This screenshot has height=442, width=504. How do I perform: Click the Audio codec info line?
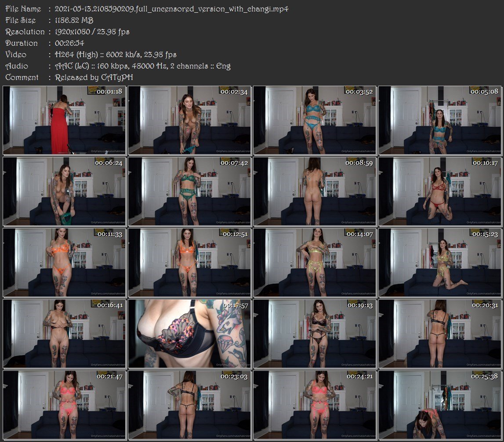(x=142, y=66)
